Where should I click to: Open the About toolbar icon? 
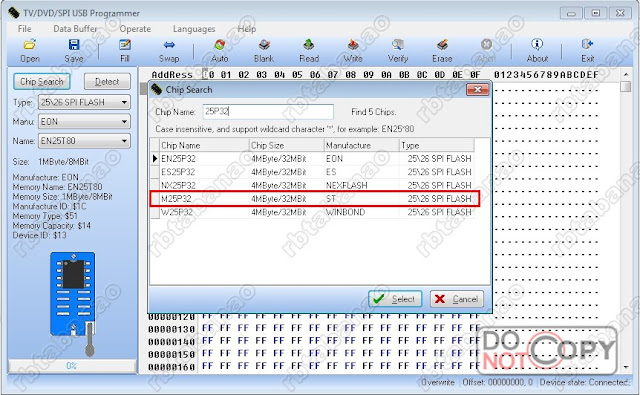coord(537,44)
